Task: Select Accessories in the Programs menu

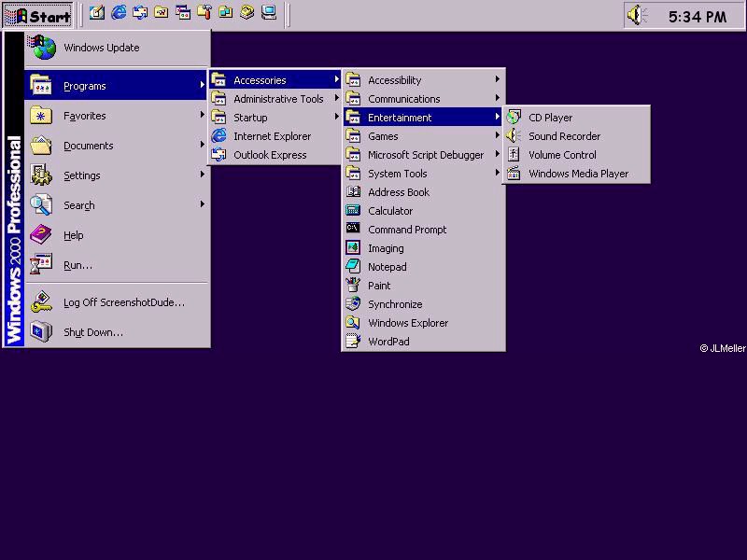Action: click(275, 80)
